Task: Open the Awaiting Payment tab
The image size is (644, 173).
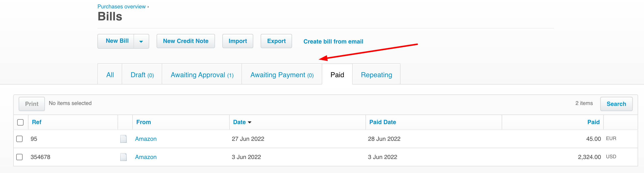Action: 282,75
